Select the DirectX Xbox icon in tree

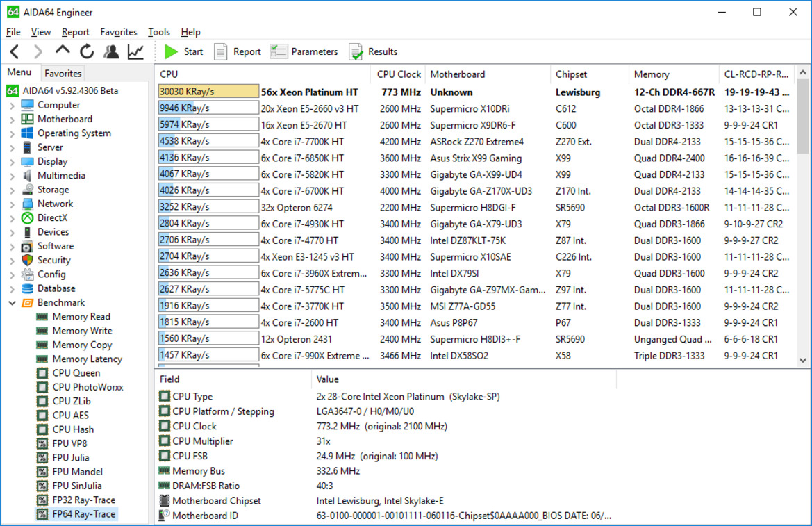pos(28,218)
